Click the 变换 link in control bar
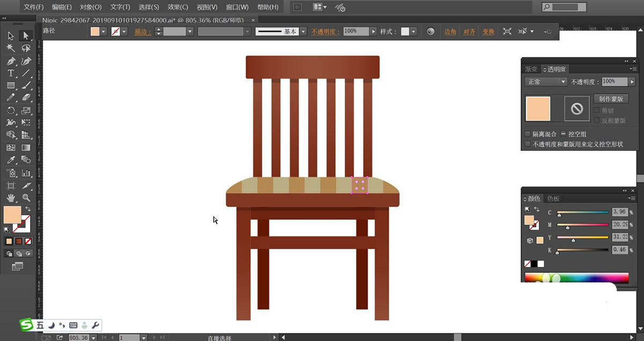Image resolution: width=644 pixels, height=341 pixels. tap(488, 32)
